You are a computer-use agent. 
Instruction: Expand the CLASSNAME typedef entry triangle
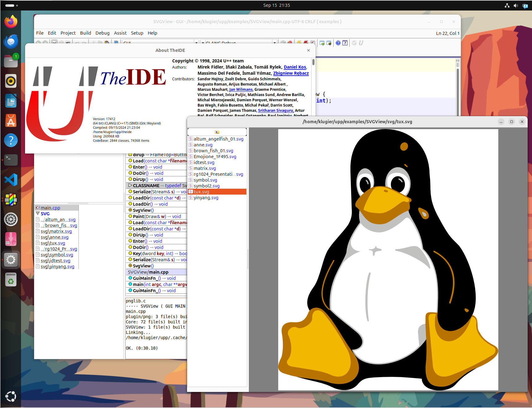(x=130, y=186)
